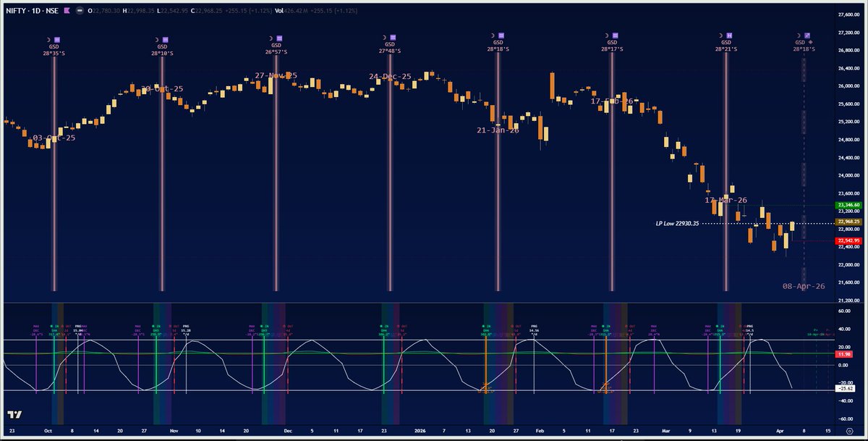Image resolution: width=868 pixels, height=441 pixels.
Task: Select the 08-Apr-26 future date label
Action: pos(804,286)
